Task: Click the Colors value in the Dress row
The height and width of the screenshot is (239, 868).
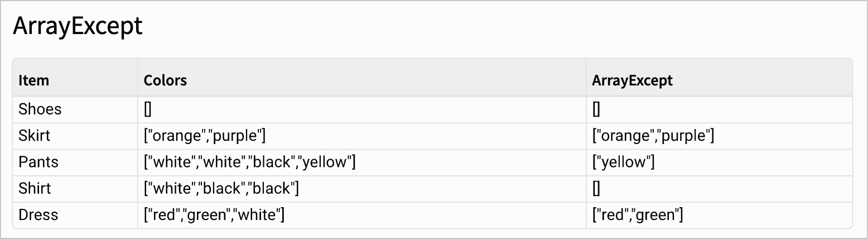Action: [x=214, y=214]
